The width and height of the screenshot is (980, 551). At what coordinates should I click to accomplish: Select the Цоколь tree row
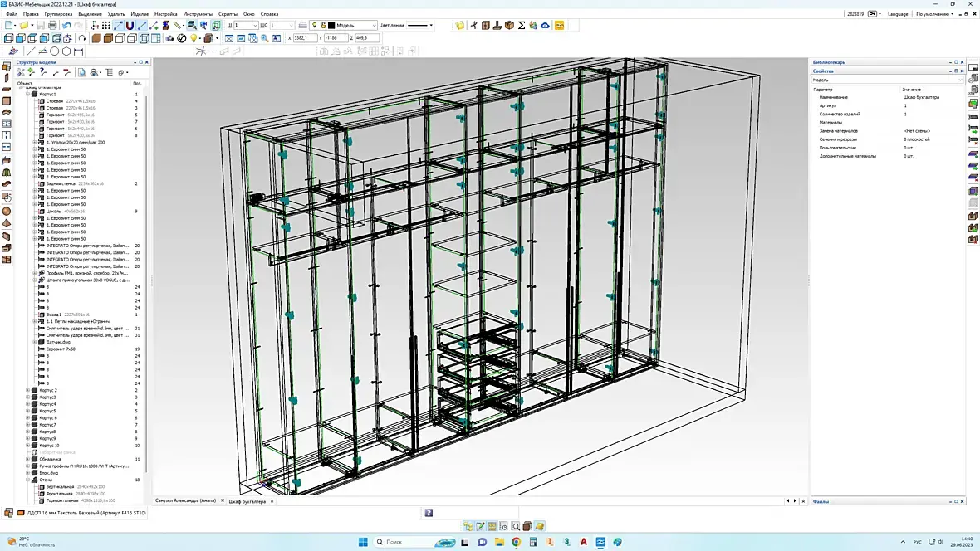pos(66,211)
